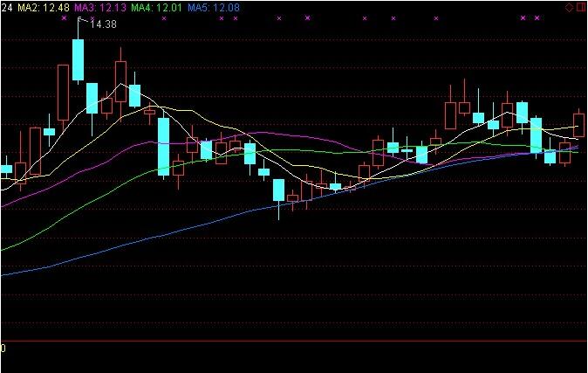Select the cyan candle at the chart's lowest trough
Viewport: 588px width, 373px height.
[x=278, y=190]
